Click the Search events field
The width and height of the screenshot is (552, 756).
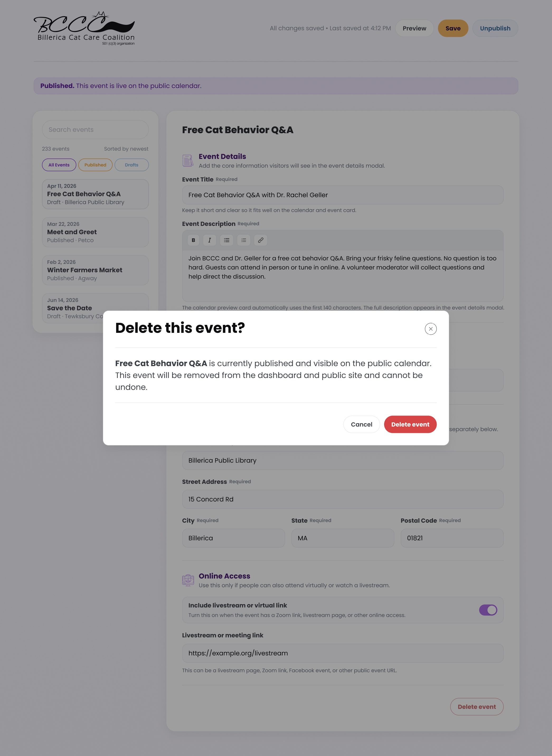[x=95, y=129]
